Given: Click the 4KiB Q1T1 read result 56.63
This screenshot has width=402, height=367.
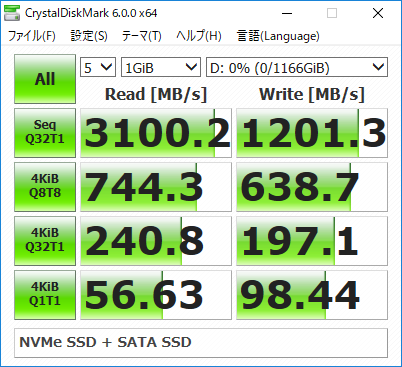Looking at the screenshot, I should coord(156,295).
